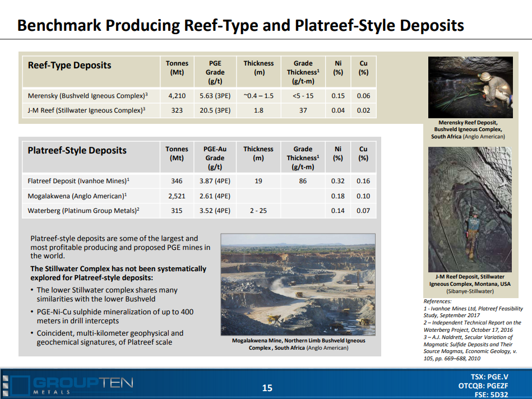Click the Flatreef Deposit (Ivanhoe Mines) row
Image resolution: width=532 pixels, height=399 pixels.
200,181
